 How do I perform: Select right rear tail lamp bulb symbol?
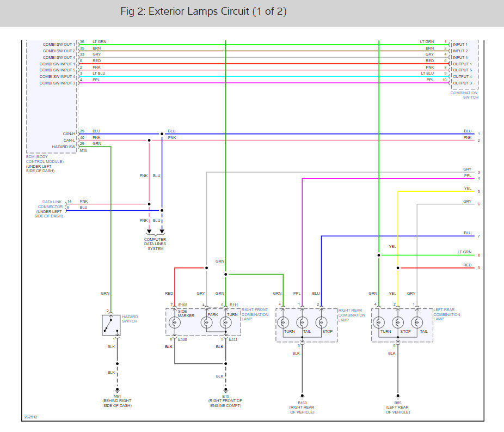coord(302,323)
